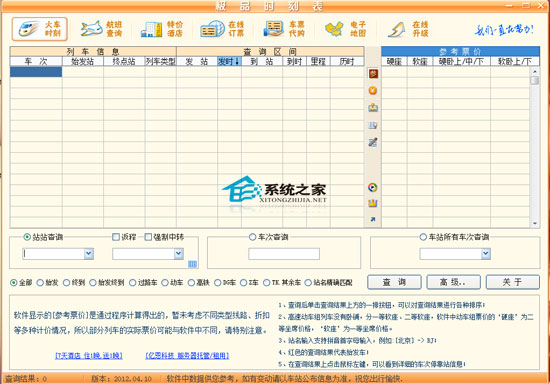Click the 硬座 price column header
This screenshot has height=384, width=550.
[394, 61]
